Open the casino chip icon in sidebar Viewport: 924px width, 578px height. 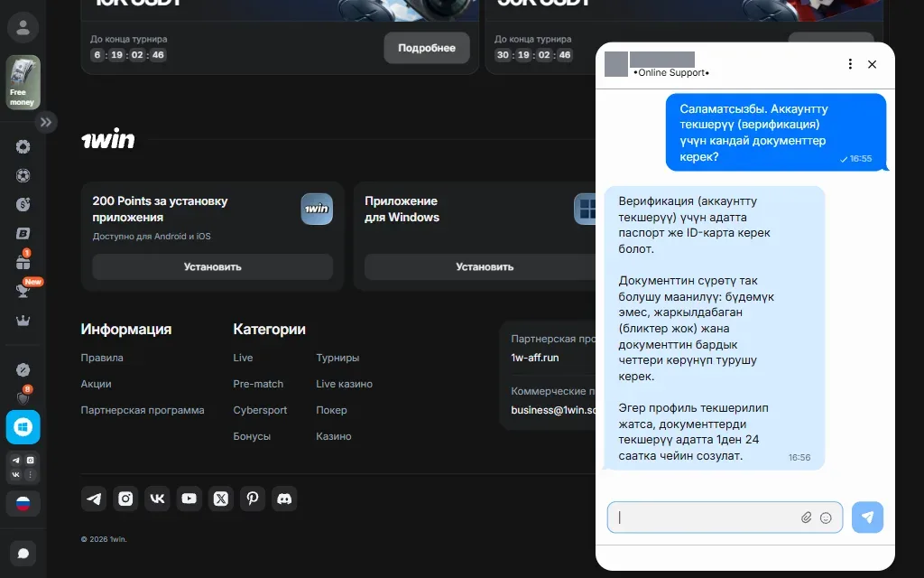(x=23, y=147)
